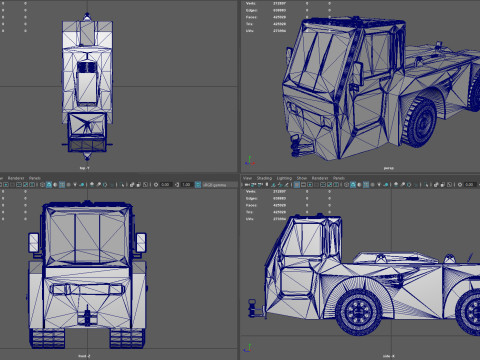
Task: Toggle X-Ray mode in side panel toolbar
Action: coord(436,185)
